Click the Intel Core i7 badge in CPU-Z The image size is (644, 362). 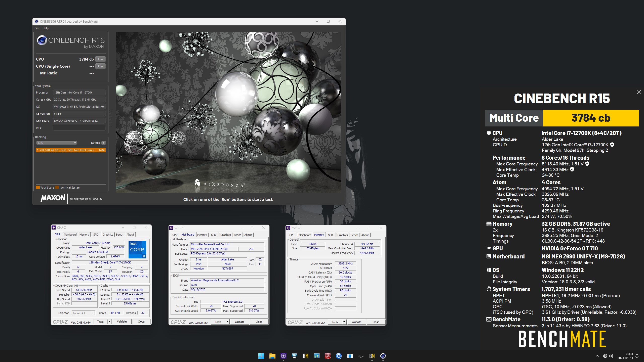pyautogui.click(x=137, y=250)
